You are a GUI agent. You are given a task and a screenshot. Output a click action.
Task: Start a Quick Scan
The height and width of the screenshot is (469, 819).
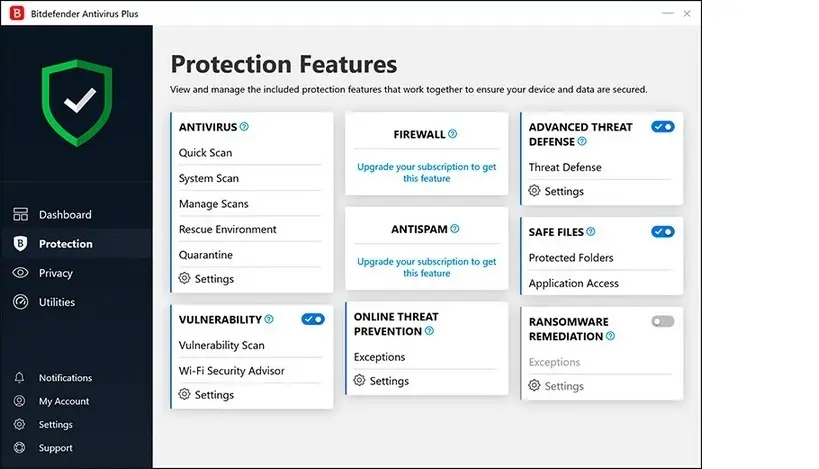(205, 153)
